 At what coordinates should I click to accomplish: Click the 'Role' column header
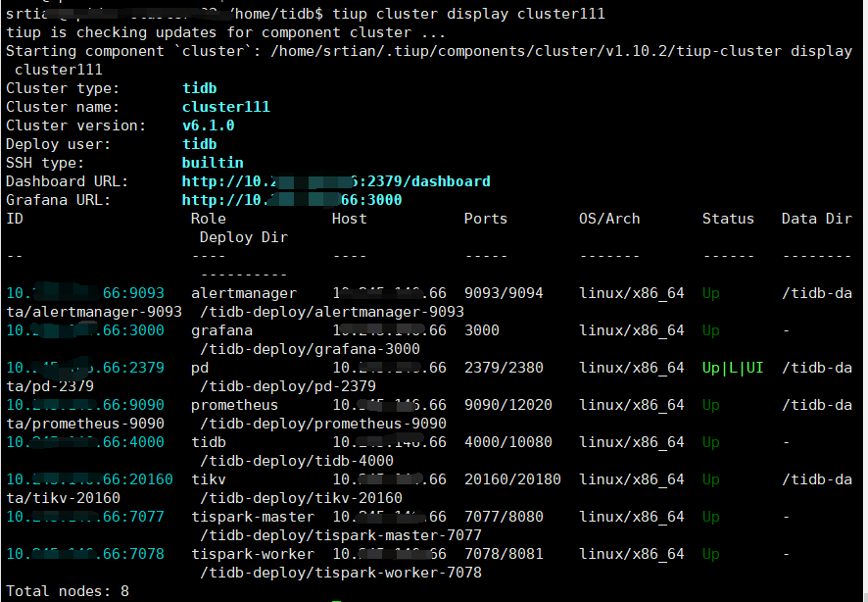pos(208,219)
